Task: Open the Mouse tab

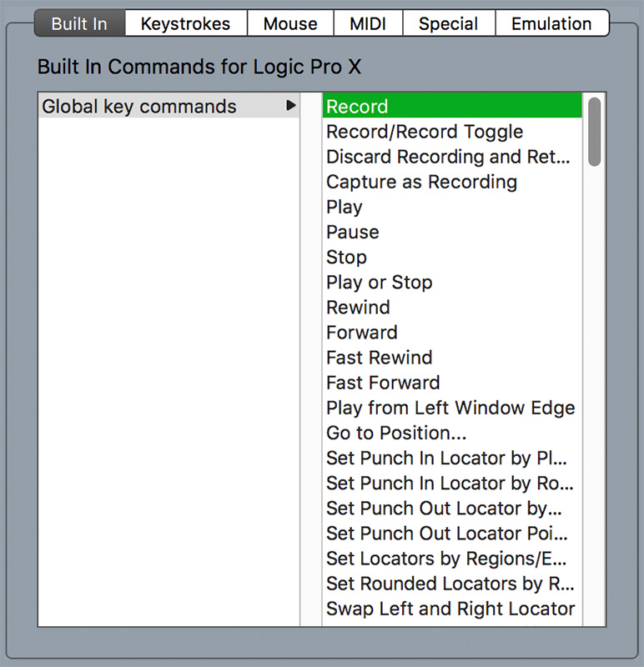Action: point(290,24)
